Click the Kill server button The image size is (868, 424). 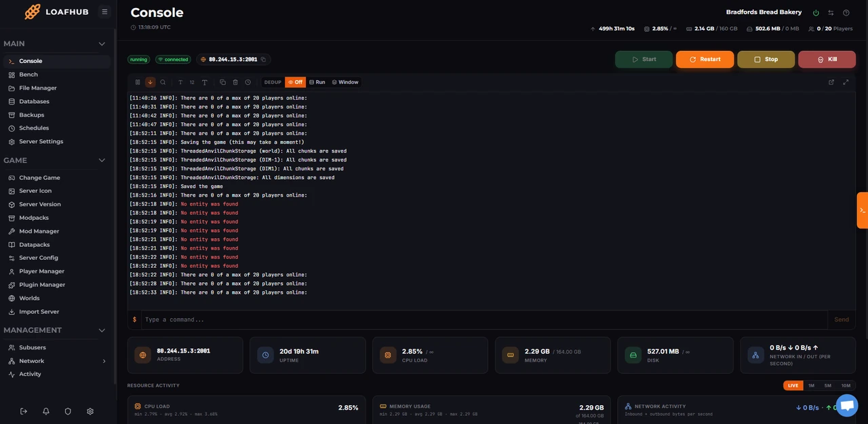point(827,60)
